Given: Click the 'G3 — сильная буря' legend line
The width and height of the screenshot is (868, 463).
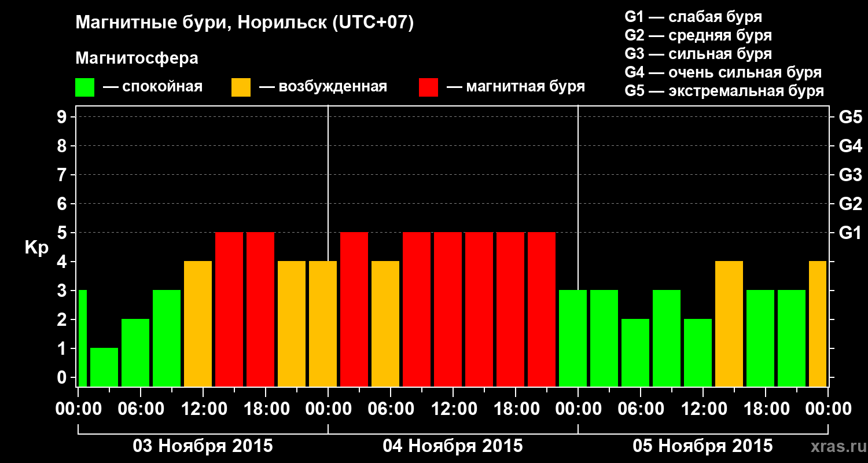Looking at the screenshot, I should click(x=698, y=54).
